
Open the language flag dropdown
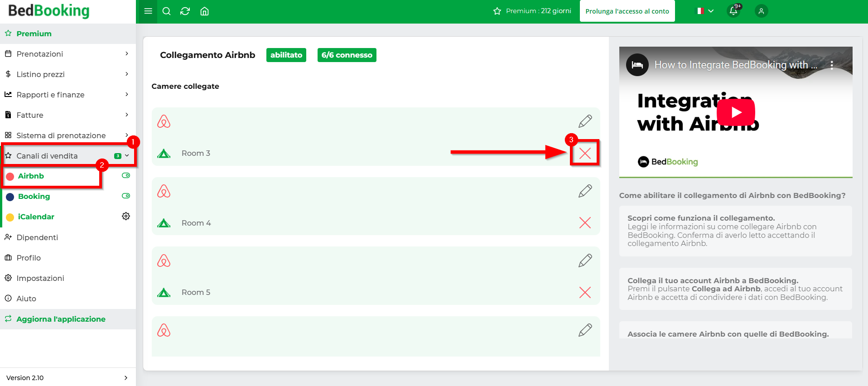click(704, 11)
